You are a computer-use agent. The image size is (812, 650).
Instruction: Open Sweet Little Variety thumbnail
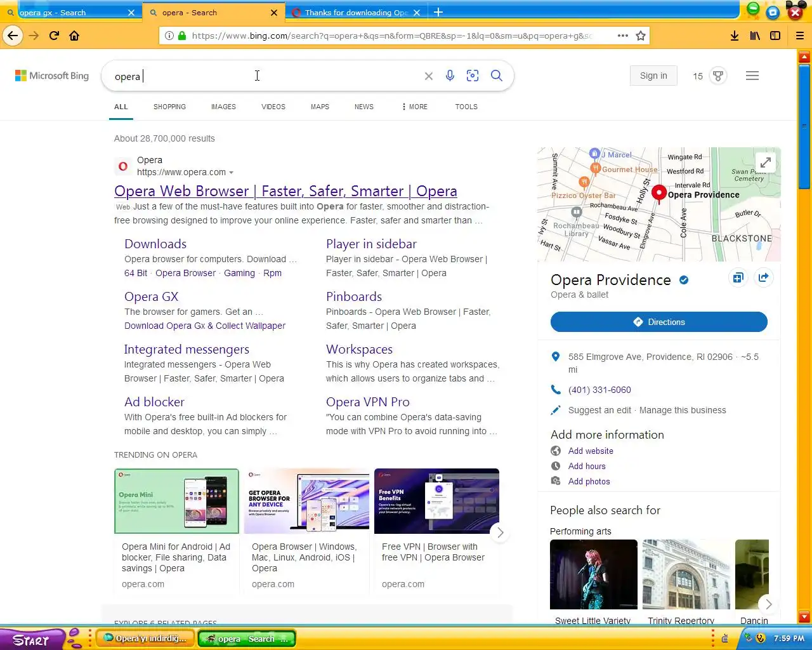593,574
